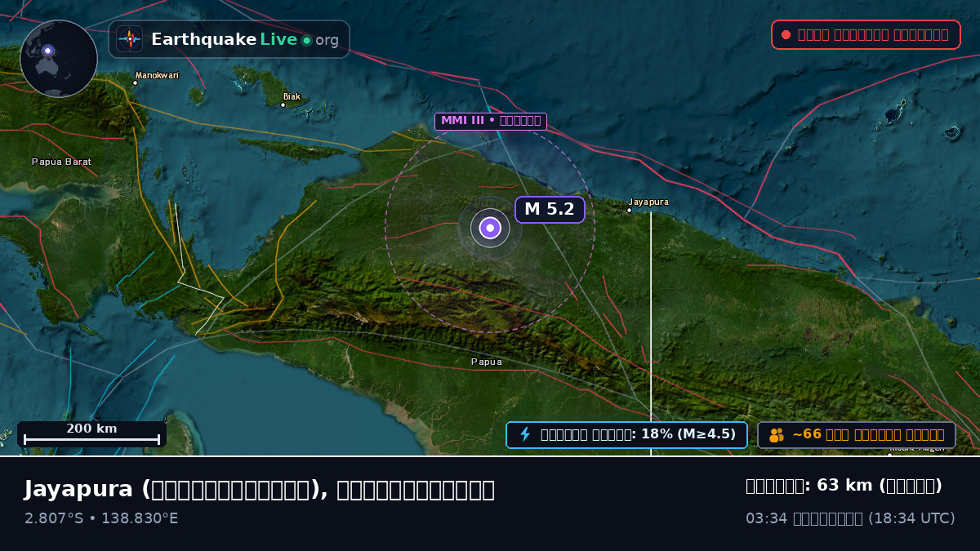The height and width of the screenshot is (551, 980).
Task: Click the Jayapura city label on map
Action: point(648,202)
